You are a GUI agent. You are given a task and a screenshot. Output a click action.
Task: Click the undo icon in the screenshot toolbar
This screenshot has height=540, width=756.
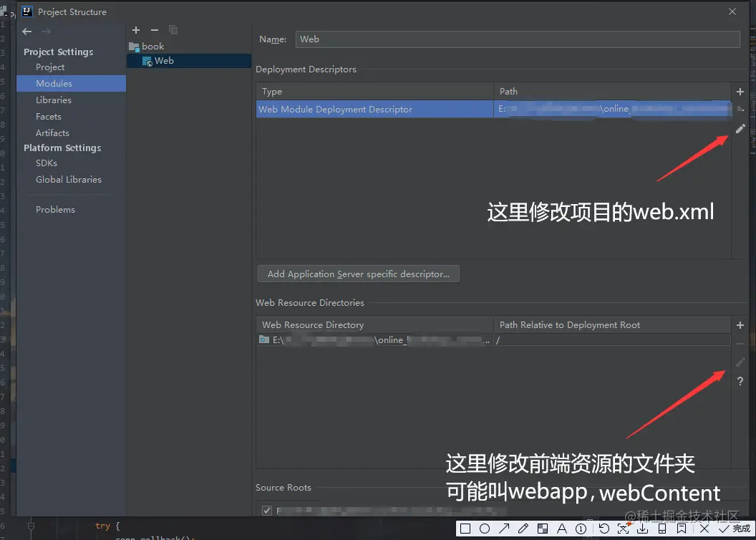click(x=604, y=528)
